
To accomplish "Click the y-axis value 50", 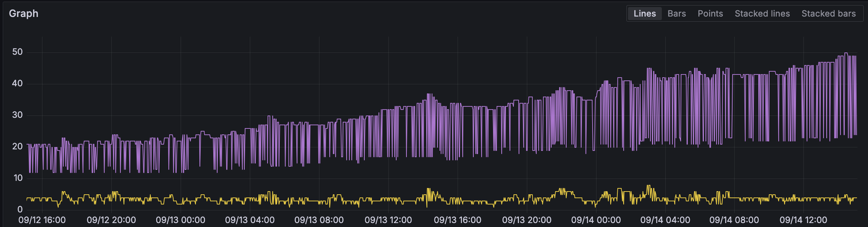I will coord(17,52).
